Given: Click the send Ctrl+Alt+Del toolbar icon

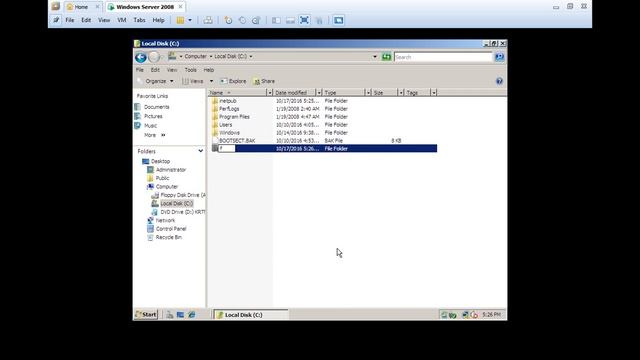Looking at the screenshot, I should point(208,20).
